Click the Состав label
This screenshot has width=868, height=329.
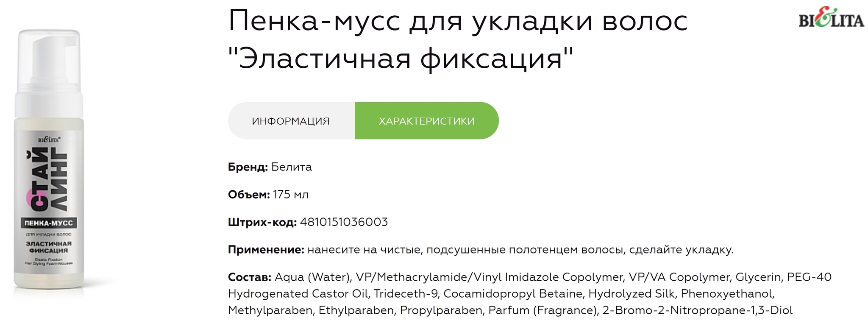(250, 277)
